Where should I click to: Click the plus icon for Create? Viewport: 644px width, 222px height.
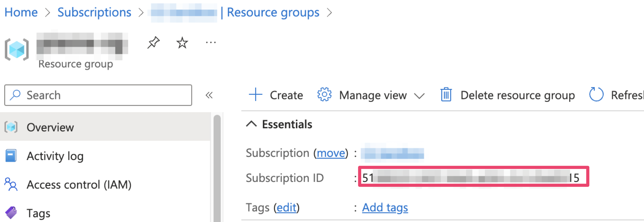pos(255,95)
